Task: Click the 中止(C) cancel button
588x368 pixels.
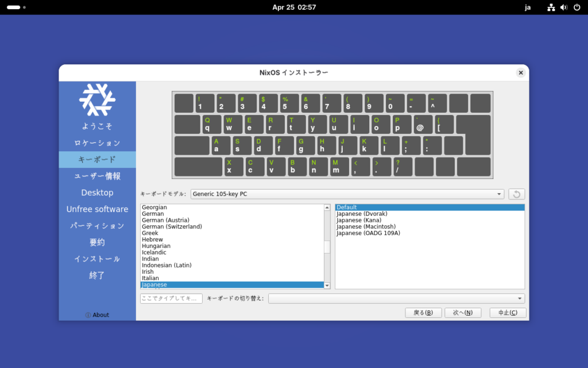Action: click(x=508, y=313)
